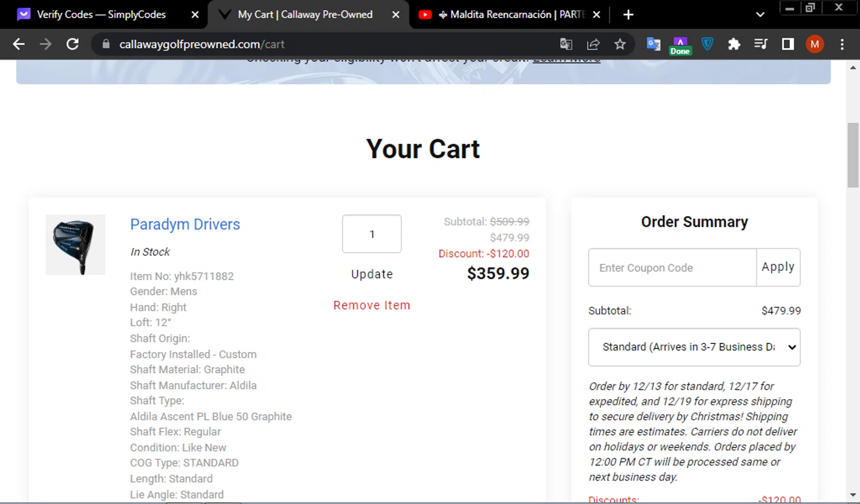The height and width of the screenshot is (504, 860).
Task: Close the My Cart tab
Action: tap(396, 15)
